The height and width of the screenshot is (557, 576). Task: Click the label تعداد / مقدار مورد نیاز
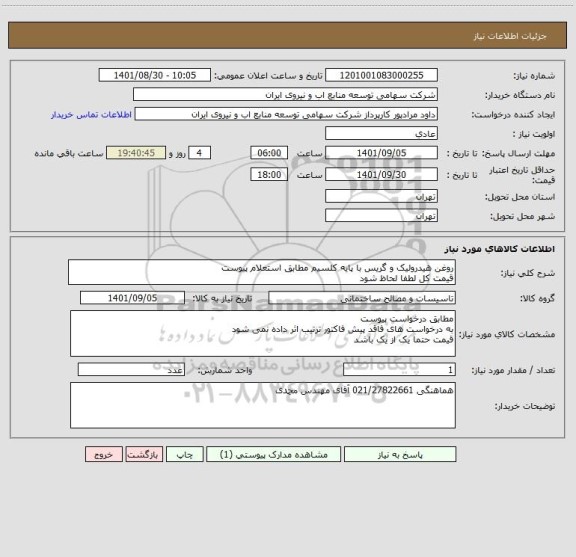pyautogui.click(x=513, y=370)
